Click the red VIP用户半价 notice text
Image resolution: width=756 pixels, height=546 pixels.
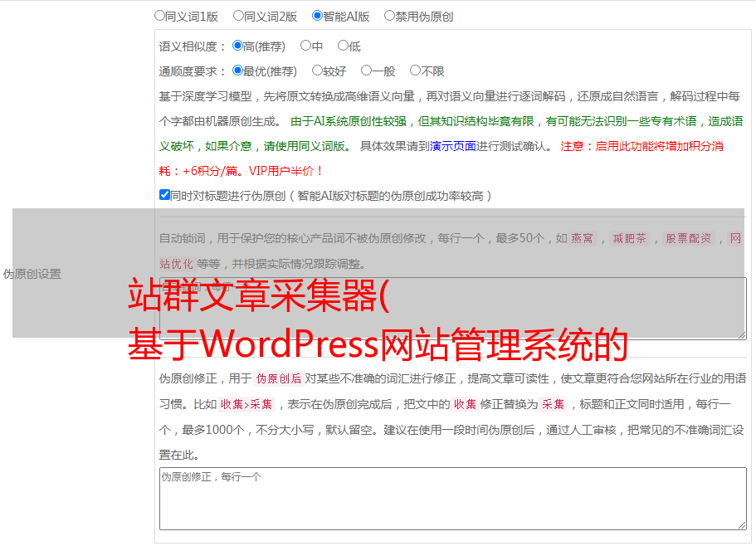285,171
